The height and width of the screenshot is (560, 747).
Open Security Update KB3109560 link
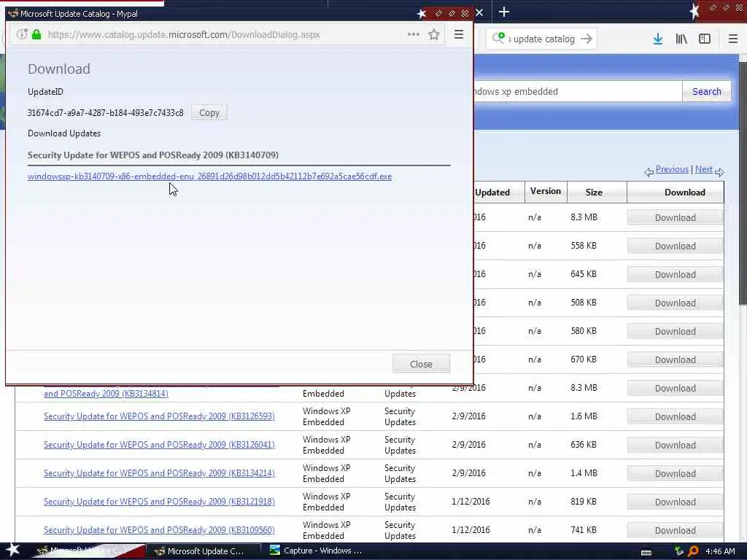click(159, 530)
